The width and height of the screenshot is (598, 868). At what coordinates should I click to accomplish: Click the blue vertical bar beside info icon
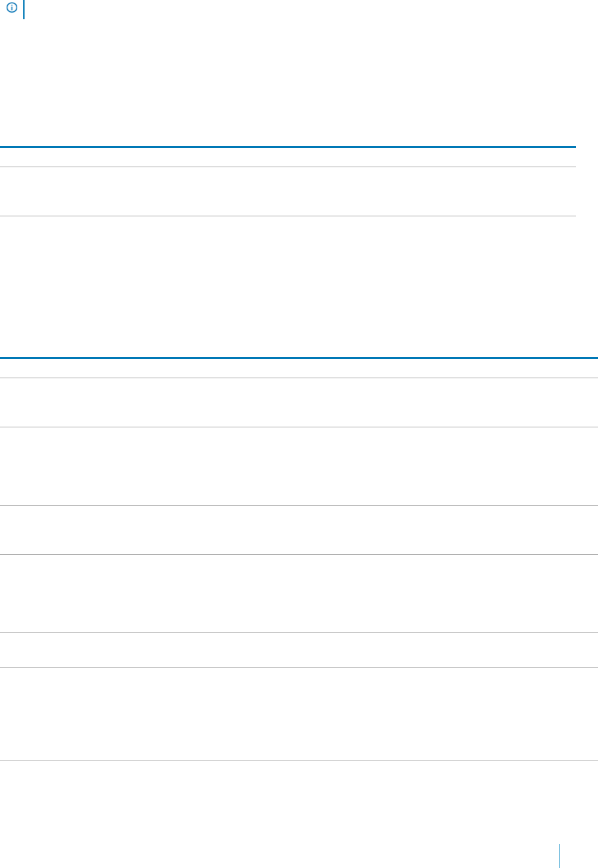click(24, 9)
